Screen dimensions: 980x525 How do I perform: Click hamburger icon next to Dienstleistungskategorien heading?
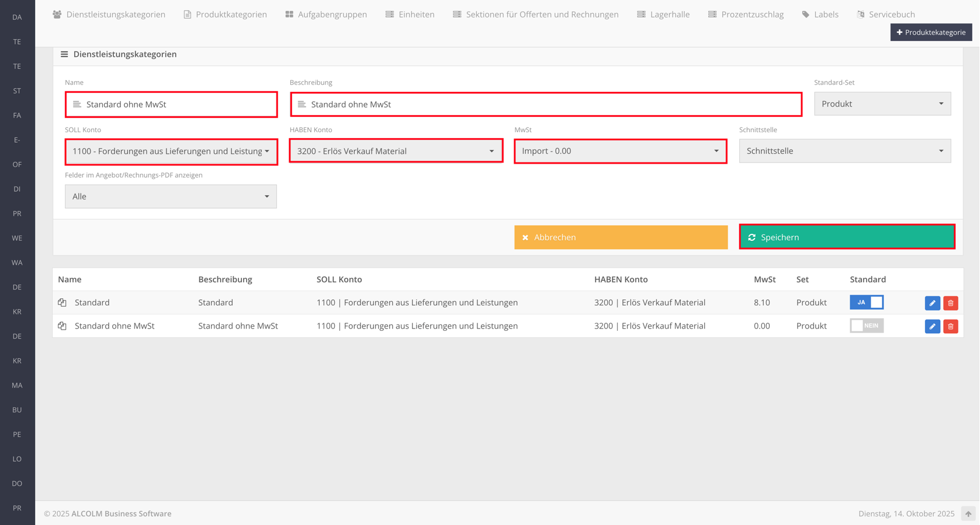pos(64,54)
